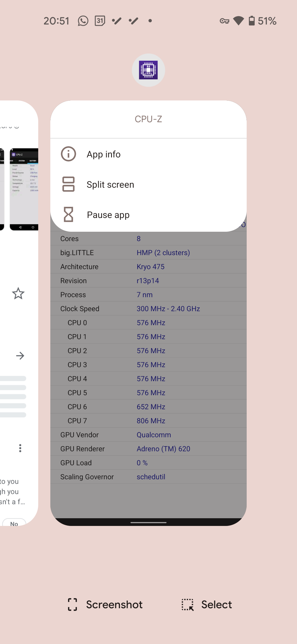Tap the No button on the left card
297x644 pixels.
click(x=14, y=523)
